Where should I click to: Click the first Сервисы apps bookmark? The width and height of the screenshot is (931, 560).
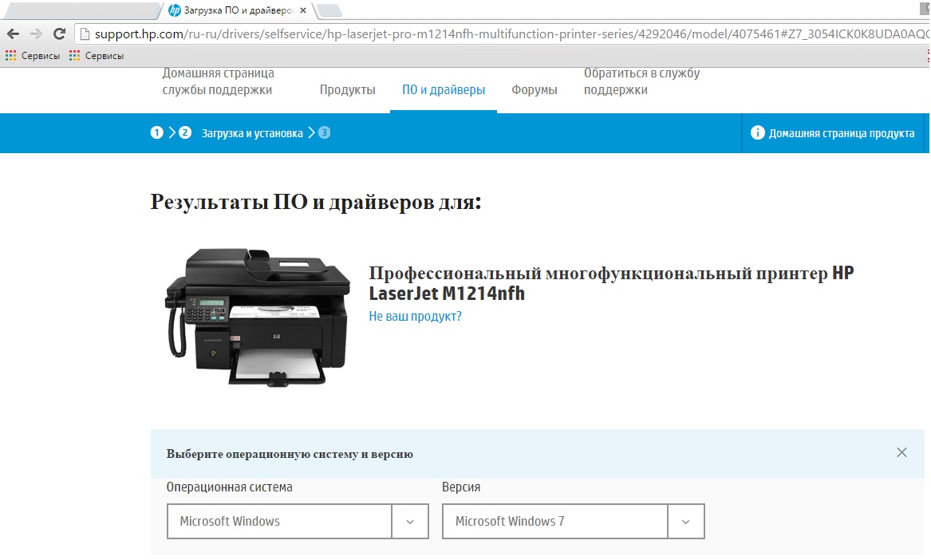[x=33, y=56]
